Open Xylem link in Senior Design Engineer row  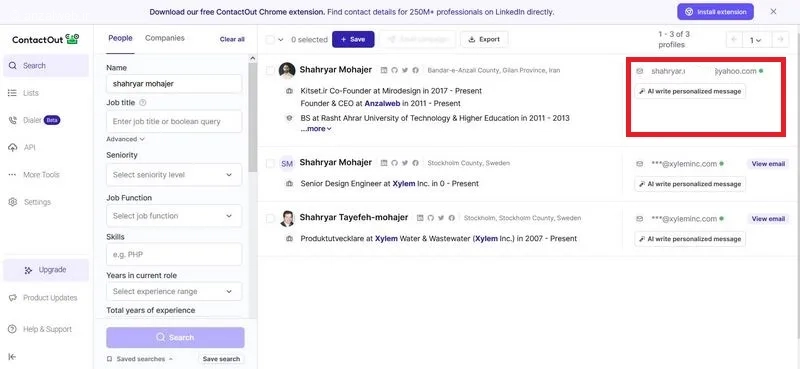click(403, 183)
